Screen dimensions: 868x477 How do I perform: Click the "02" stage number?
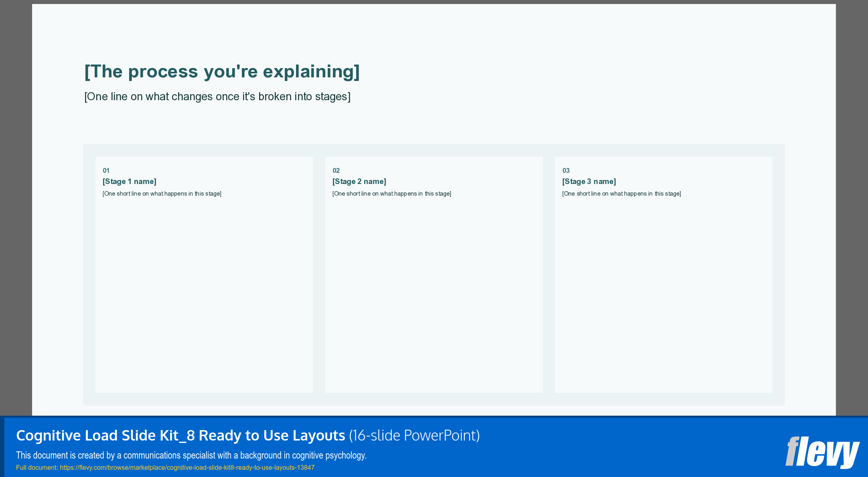coord(336,170)
